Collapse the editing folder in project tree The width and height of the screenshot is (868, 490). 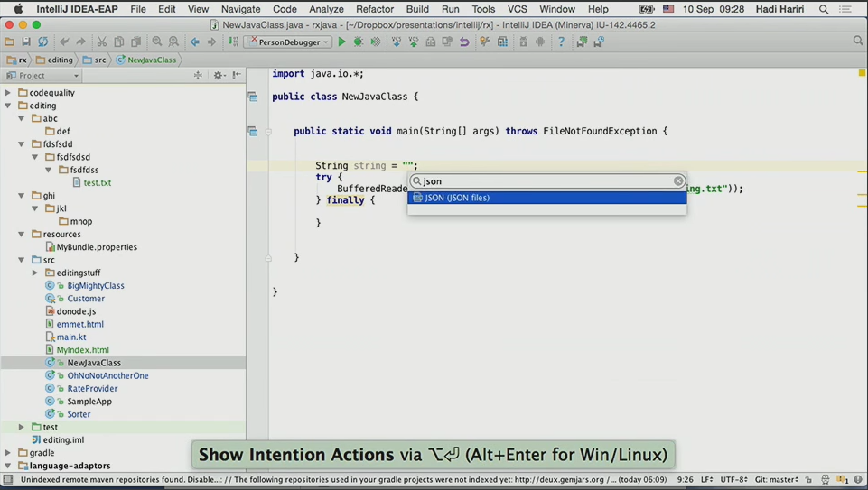(9, 106)
